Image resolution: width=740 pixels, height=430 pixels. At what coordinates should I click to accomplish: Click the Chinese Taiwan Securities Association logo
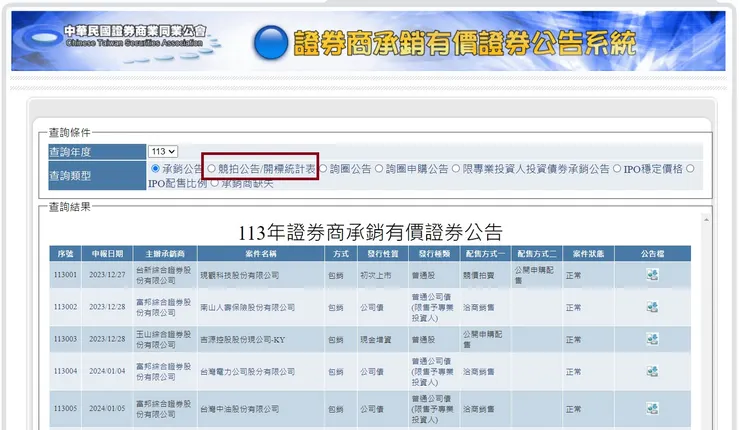[x=118, y=41]
